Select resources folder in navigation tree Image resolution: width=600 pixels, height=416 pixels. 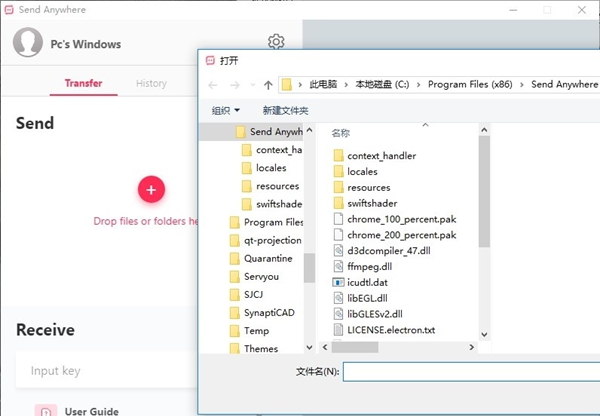point(271,186)
